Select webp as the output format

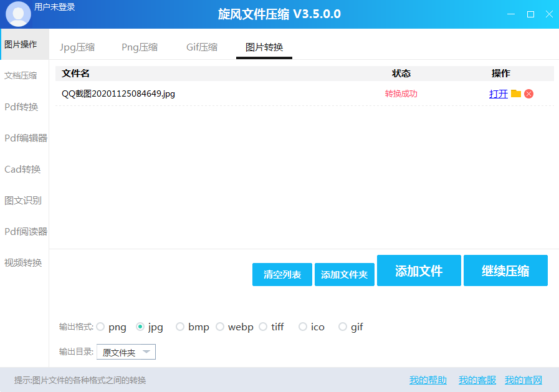coord(220,326)
